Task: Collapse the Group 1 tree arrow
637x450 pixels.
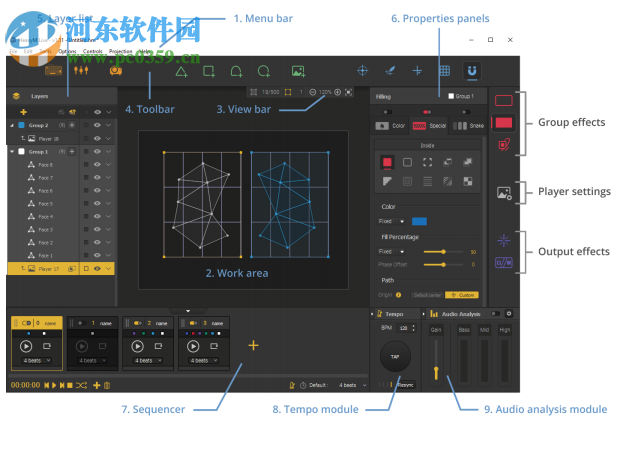Action: (x=12, y=151)
